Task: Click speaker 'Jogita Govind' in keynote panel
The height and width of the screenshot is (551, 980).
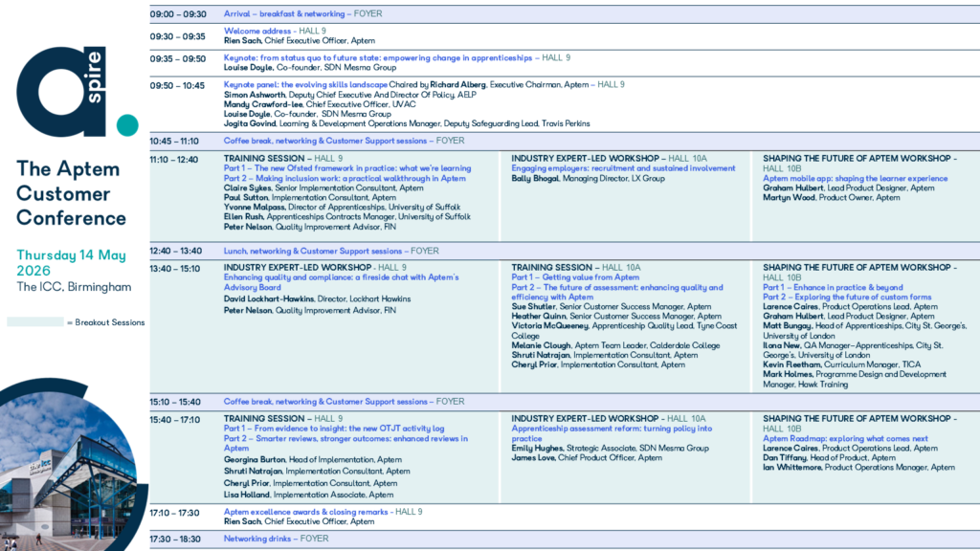Action: coord(407,123)
